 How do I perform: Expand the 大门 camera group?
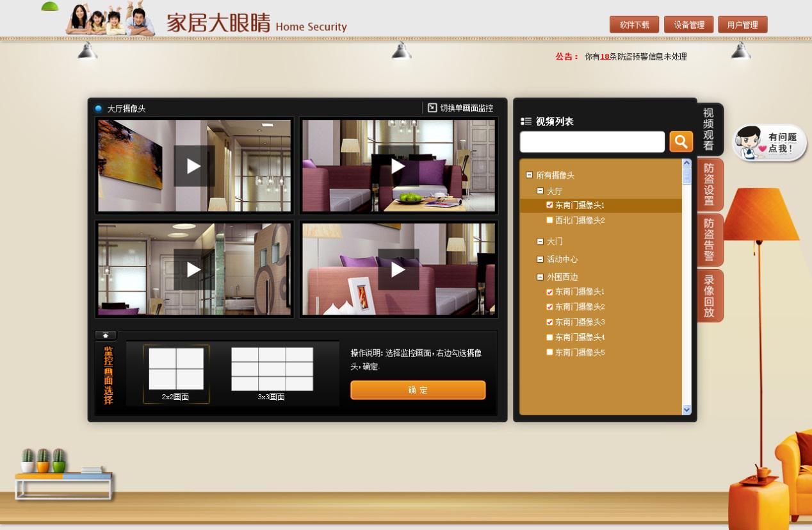click(540, 242)
